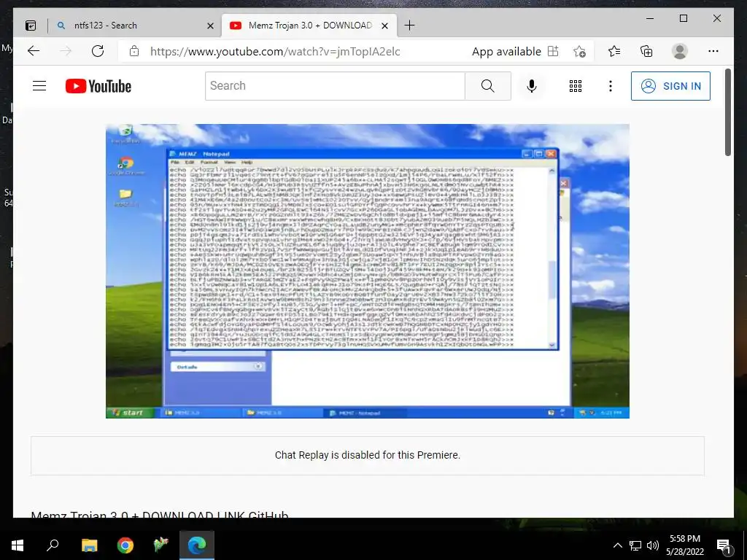This screenshot has height=560, width=747.
Task: Click the YouTube URL in address bar
Action: [x=275, y=52]
